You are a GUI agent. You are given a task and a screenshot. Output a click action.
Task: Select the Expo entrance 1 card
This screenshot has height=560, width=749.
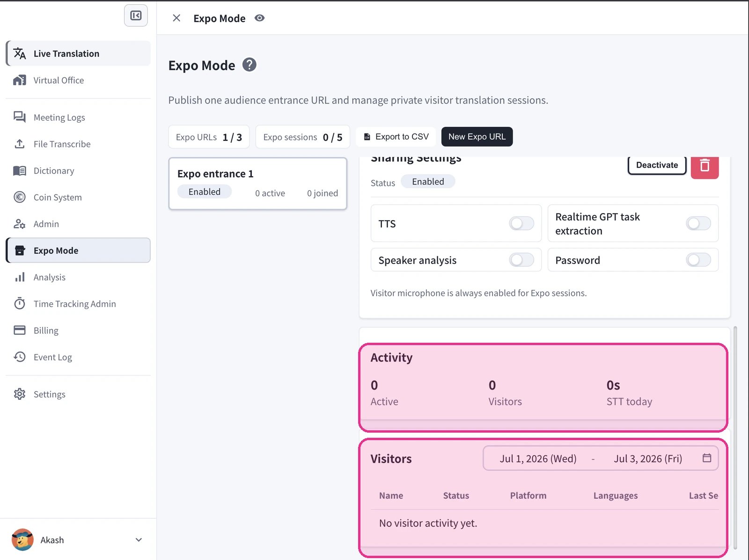257,184
